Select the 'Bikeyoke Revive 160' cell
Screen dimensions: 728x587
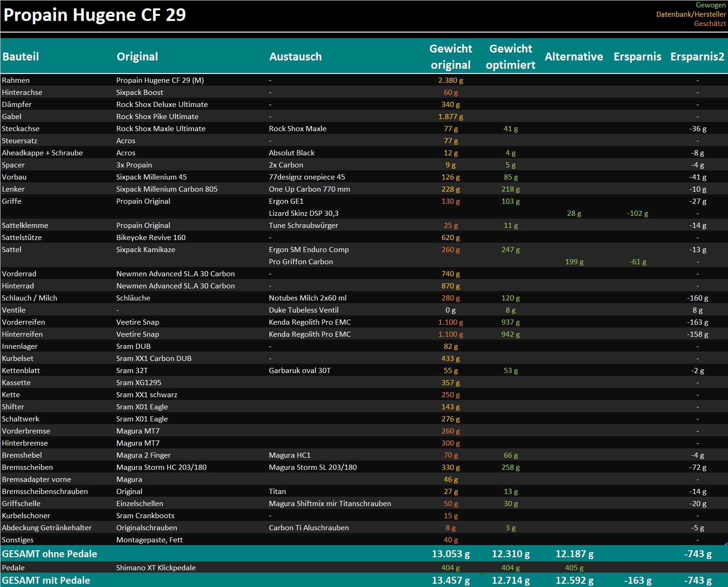click(x=151, y=238)
